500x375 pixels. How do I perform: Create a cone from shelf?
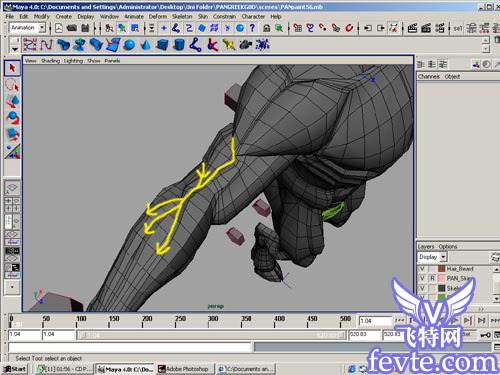click(x=146, y=44)
